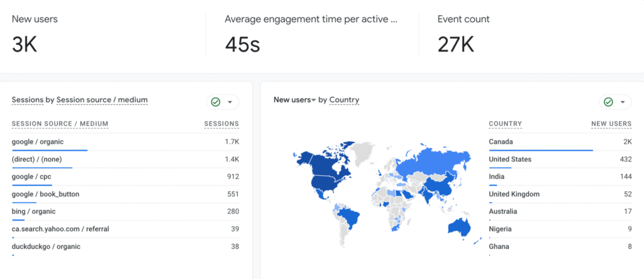The width and height of the screenshot is (644, 279).
Task: Select the google / cpc source row
Action: [31, 177]
